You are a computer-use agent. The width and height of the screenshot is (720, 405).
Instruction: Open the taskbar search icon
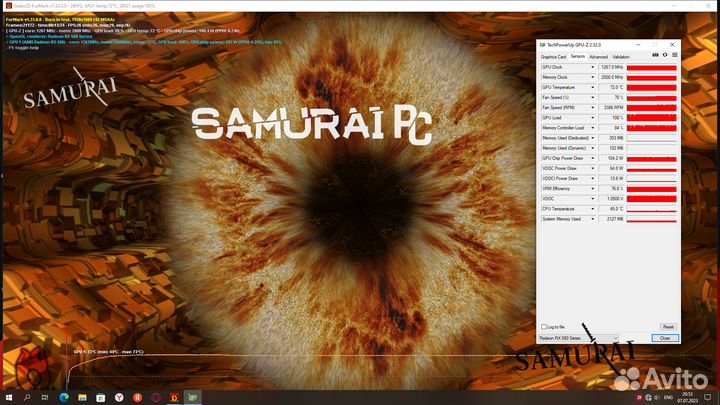tap(27, 397)
